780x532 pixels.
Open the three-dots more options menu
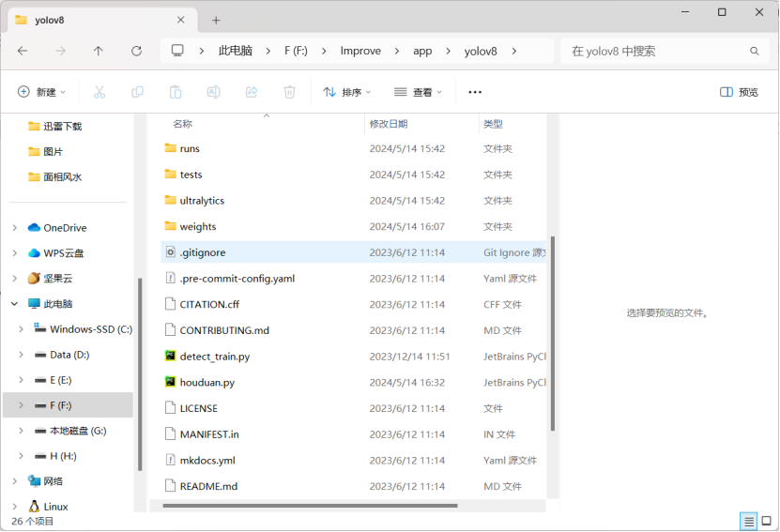[475, 92]
